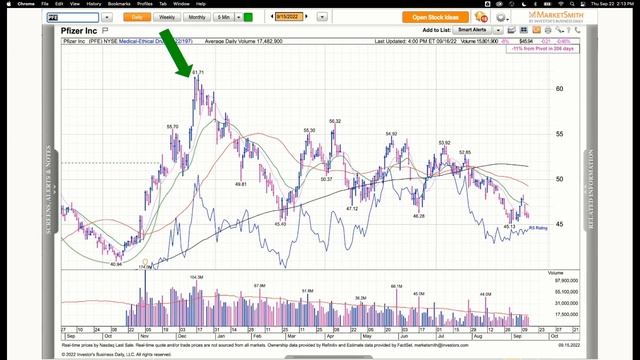The height and width of the screenshot is (360, 640).
Task: Open the Profiles menu
Action: click(x=144, y=4)
